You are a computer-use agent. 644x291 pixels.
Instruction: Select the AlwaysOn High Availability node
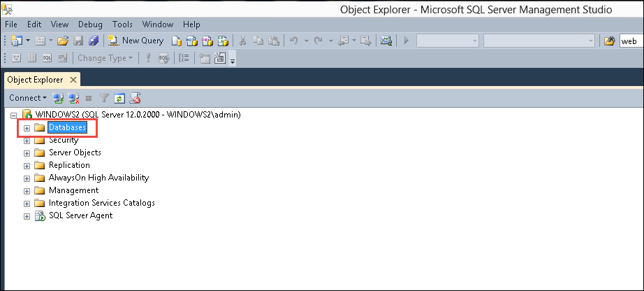pyautogui.click(x=98, y=178)
